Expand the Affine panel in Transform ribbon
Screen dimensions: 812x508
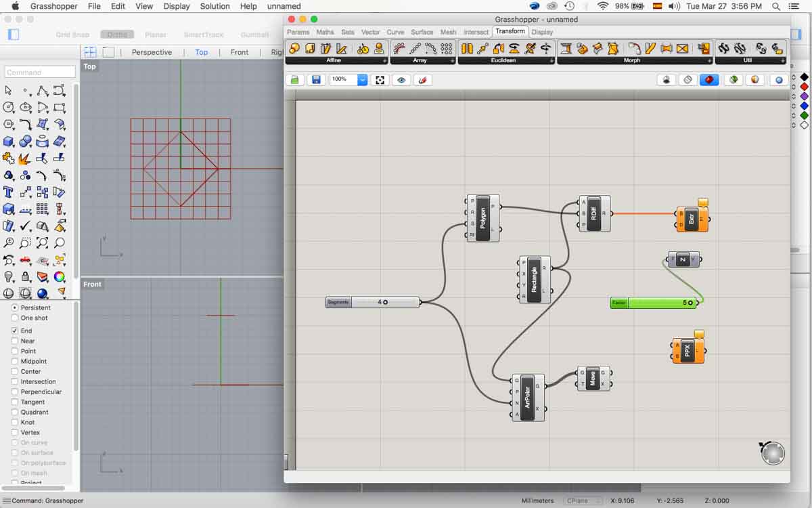pos(384,61)
